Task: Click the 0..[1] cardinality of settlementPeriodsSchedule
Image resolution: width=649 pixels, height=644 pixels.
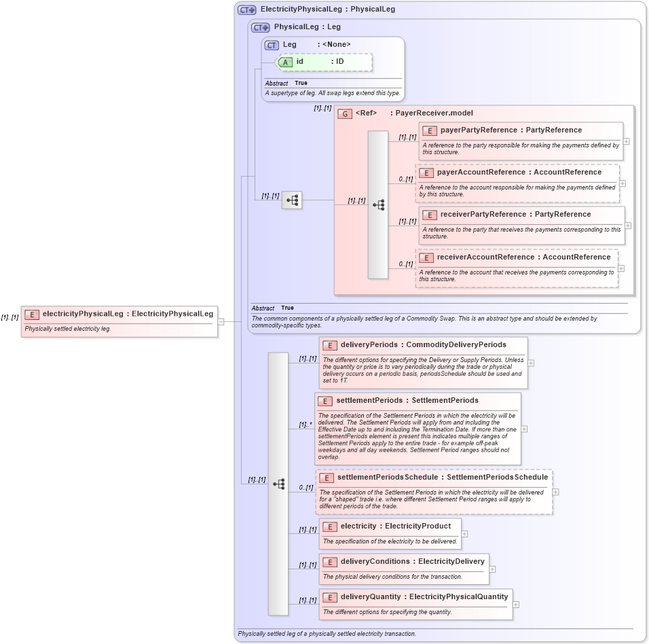Action: 306,488
